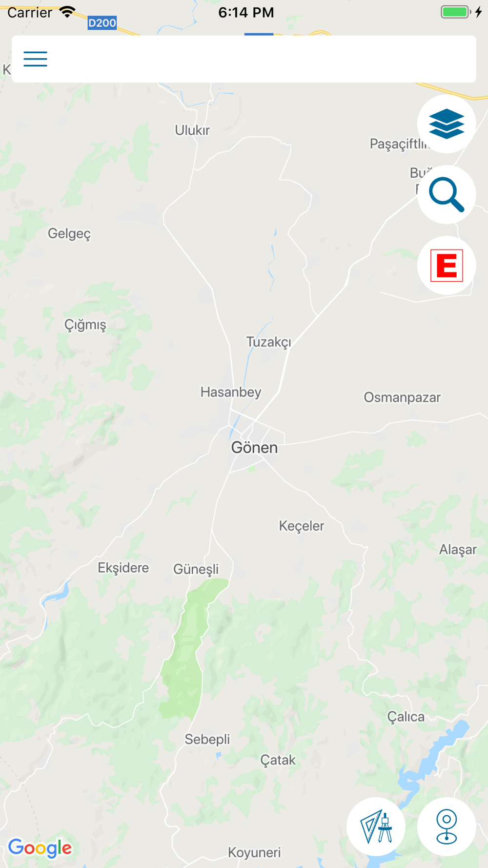The image size is (488, 868).
Task: Tap the location pin button
Action: pyautogui.click(x=447, y=827)
